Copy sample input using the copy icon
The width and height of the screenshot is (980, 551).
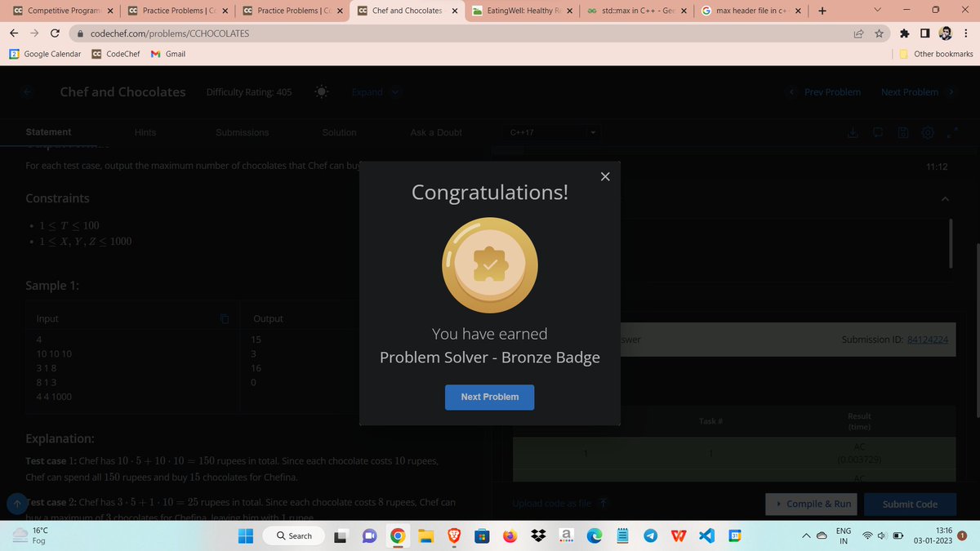pos(225,318)
